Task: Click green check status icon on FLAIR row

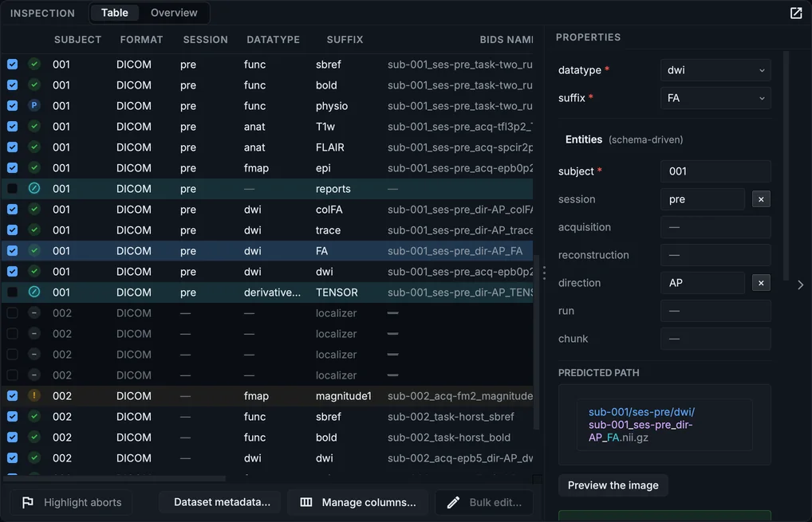Action: [34, 147]
